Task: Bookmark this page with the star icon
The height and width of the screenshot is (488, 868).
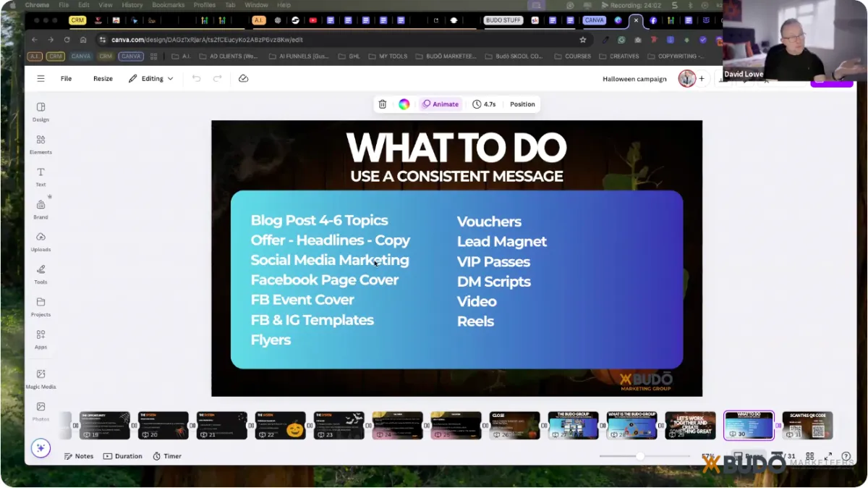Action: point(583,40)
